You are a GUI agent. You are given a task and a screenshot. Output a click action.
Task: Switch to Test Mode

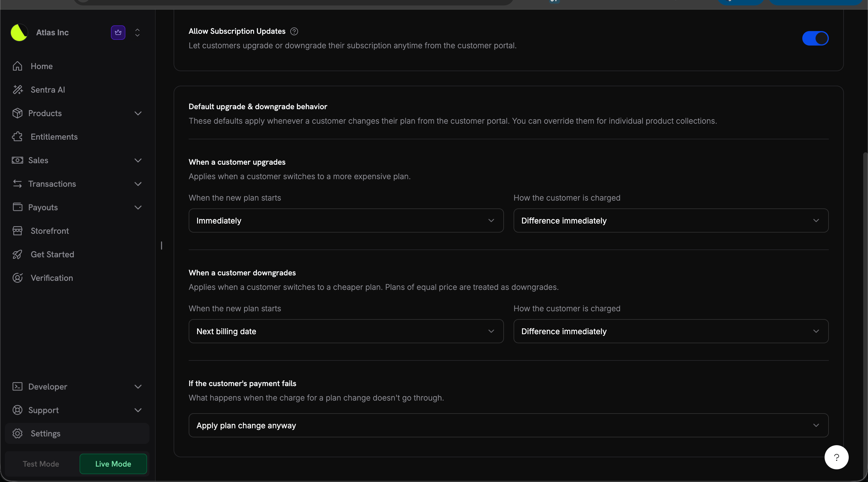(41, 464)
